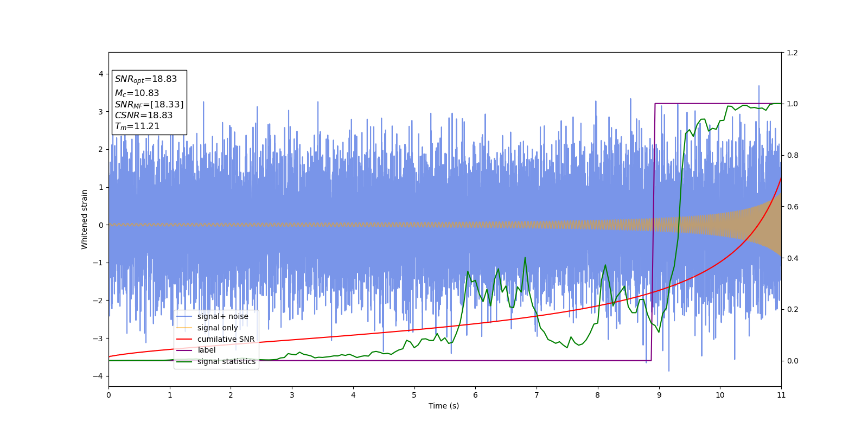This screenshot has width=868, height=434.
Task: Click the Tm=11.21 annotation text
Action: 137,126
